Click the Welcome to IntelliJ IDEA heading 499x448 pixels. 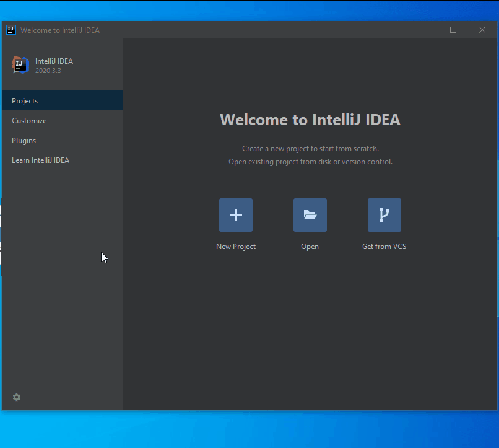[310, 120]
